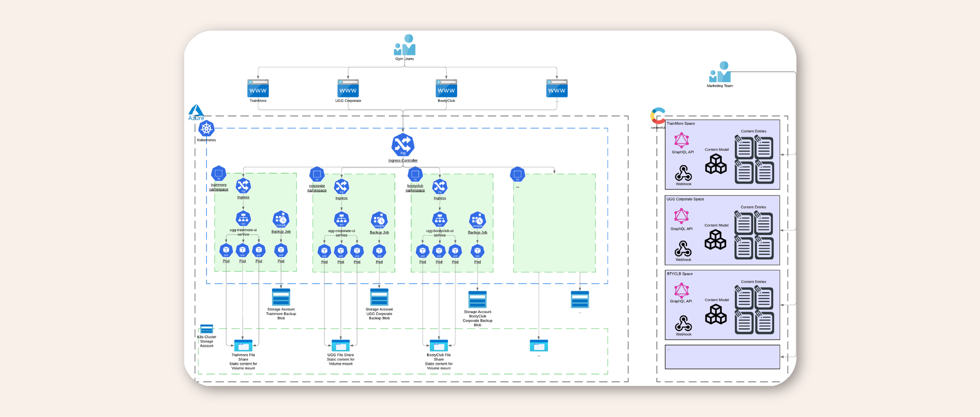Click GraphQL API icon in TrainMore Space

[681, 140]
